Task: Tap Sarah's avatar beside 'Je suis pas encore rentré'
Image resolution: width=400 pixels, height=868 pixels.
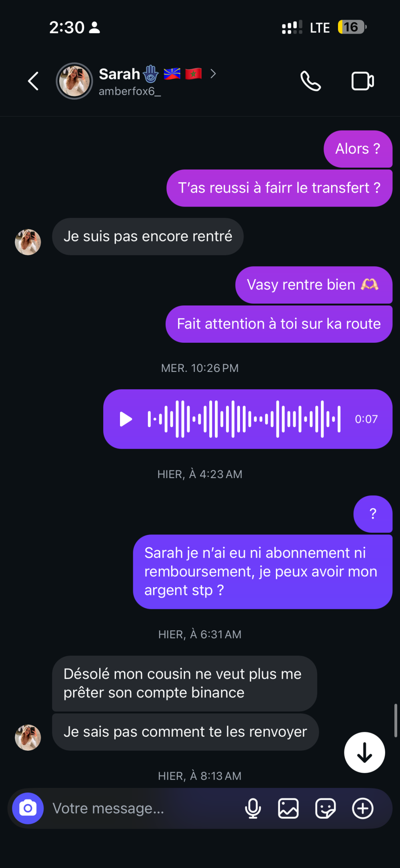Action: [x=28, y=242]
